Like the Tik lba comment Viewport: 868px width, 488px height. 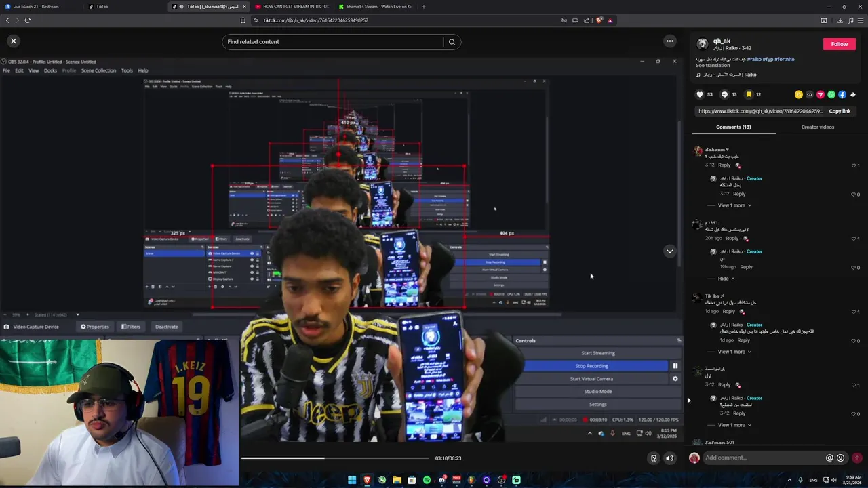pyautogui.click(x=855, y=312)
